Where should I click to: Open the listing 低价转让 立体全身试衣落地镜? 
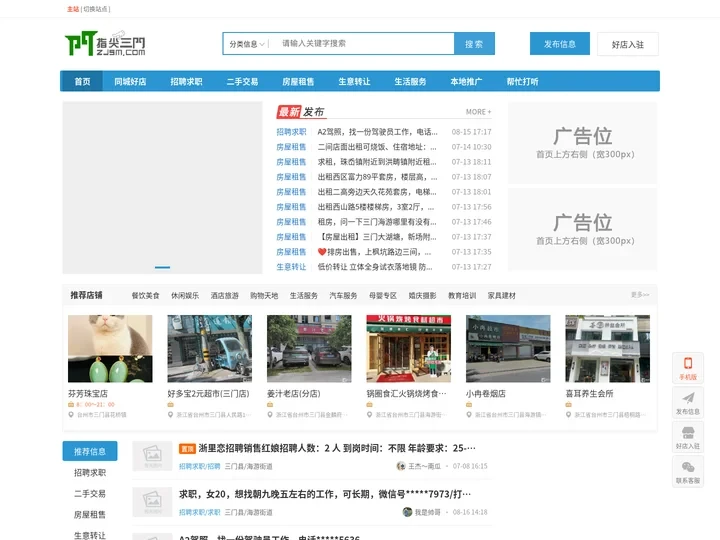(375, 267)
